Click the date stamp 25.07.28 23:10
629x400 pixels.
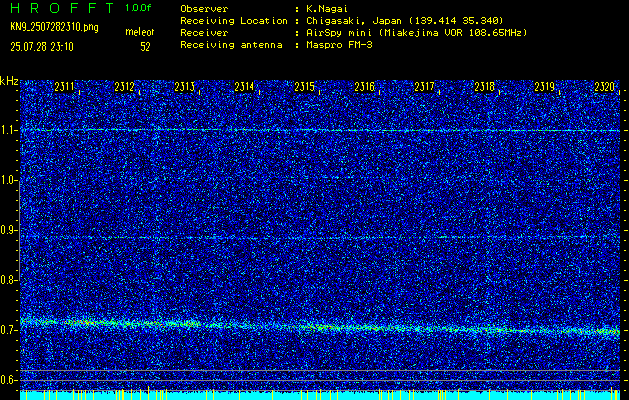click(x=42, y=47)
